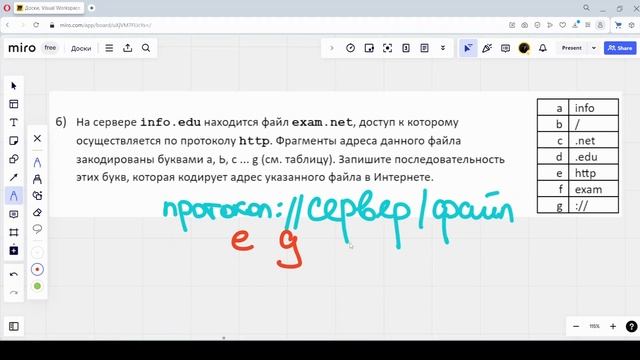This screenshot has width=640, height=360.
Task: Activate the focus capture tool
Action: 387,48
